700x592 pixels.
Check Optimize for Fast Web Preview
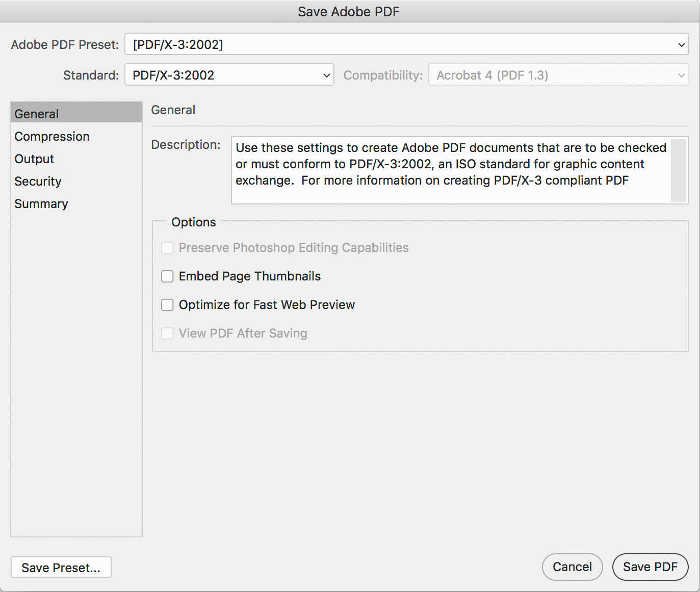(x=167, y=305)
